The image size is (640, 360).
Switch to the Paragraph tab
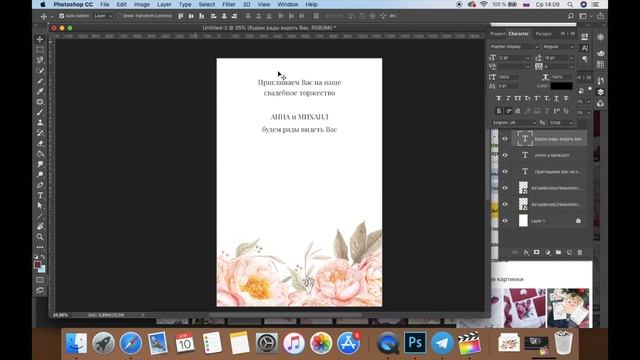tap(544, 34)
